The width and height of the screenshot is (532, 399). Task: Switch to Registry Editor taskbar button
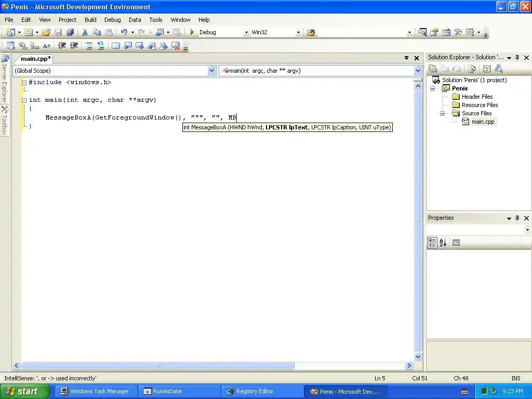[262, 392]
